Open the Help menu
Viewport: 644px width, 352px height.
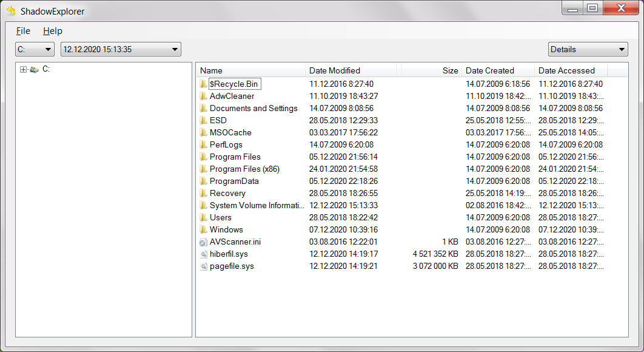[53, 31]
